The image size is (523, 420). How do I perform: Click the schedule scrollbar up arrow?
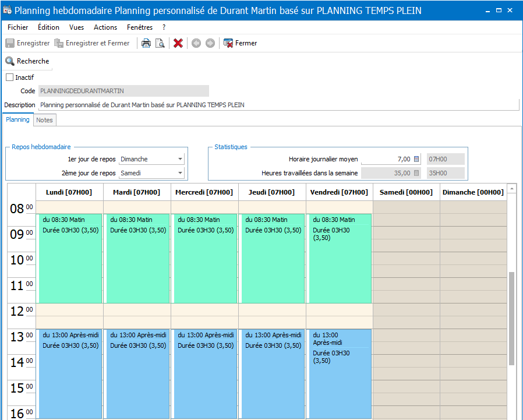[512, 189]
